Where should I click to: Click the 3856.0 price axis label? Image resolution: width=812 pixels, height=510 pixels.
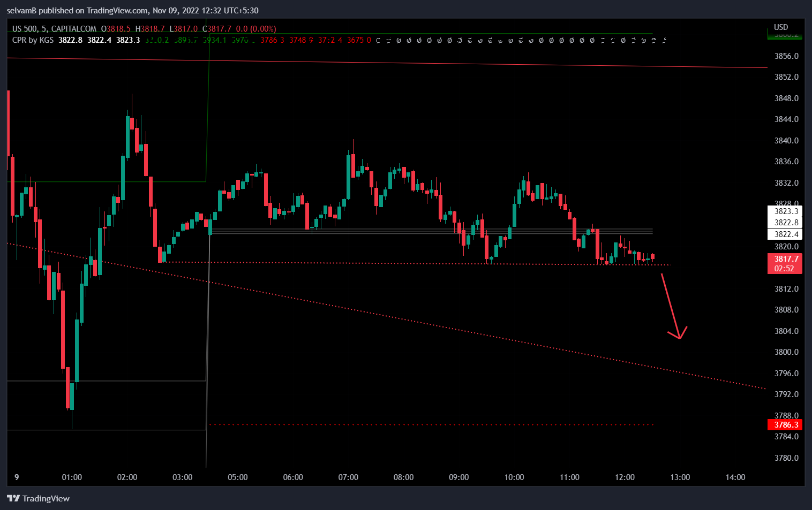pos(786,56)
